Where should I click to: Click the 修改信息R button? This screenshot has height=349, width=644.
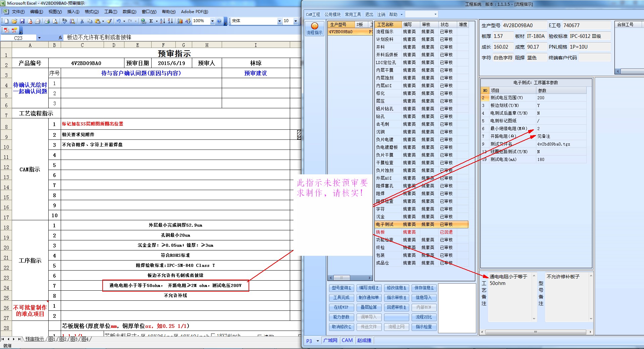click(x=396, y=288)
